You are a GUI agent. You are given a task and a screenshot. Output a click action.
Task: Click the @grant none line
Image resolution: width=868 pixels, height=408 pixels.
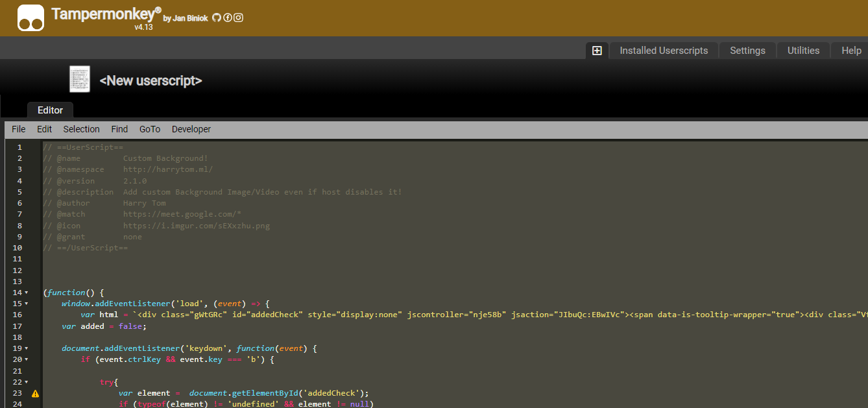[92, 237]
